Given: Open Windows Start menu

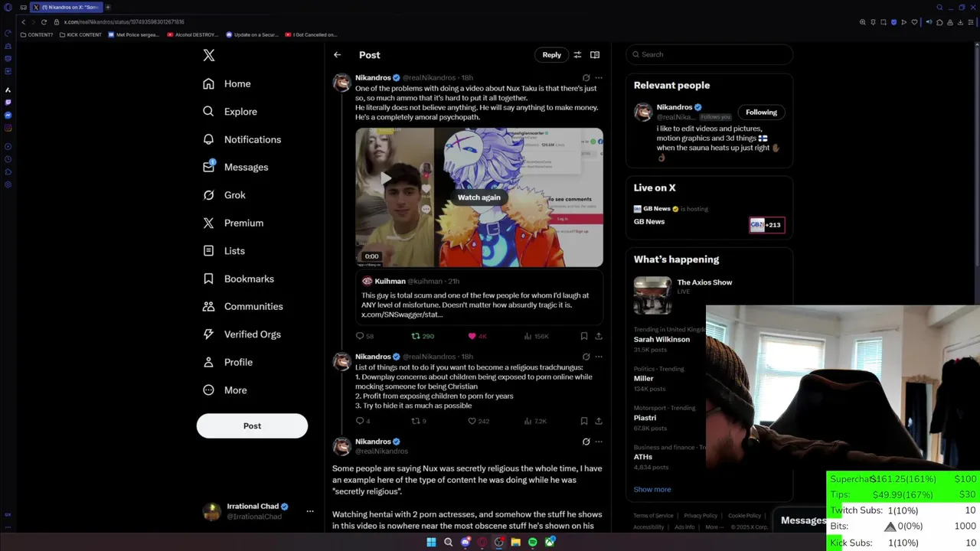Looking at the screenshot, I should 431,542.
